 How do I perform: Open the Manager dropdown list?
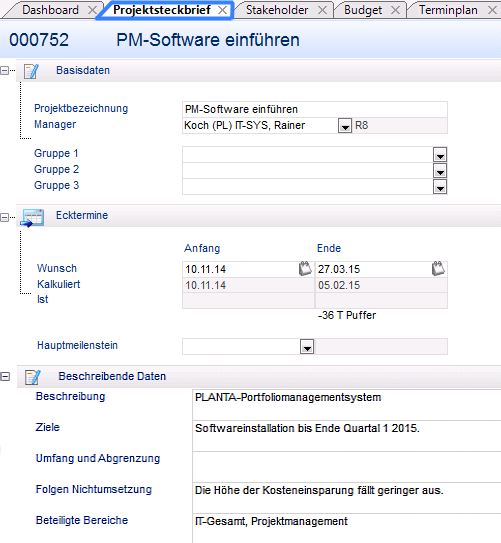click(x=345, y=126)
